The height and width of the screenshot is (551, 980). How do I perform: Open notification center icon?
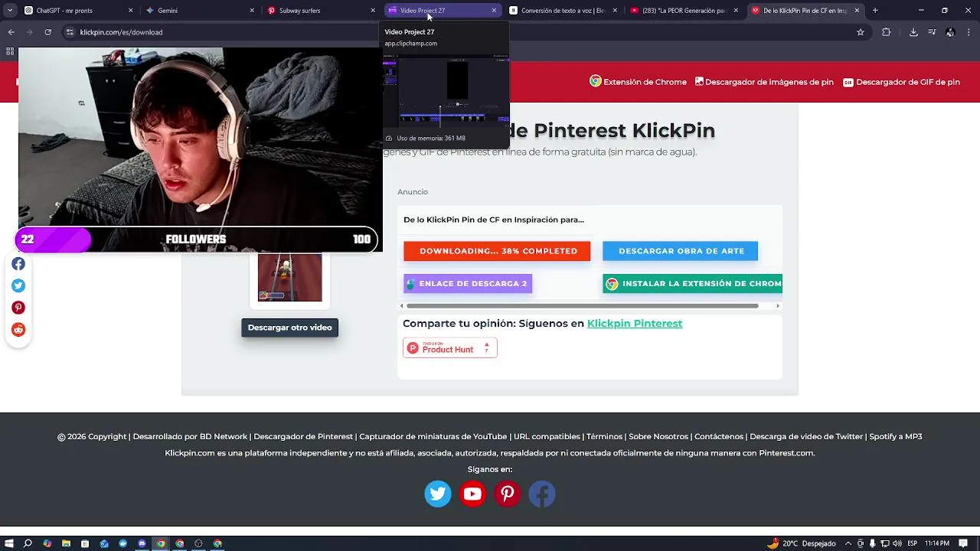pyautogui.click(x=965, y=543)
